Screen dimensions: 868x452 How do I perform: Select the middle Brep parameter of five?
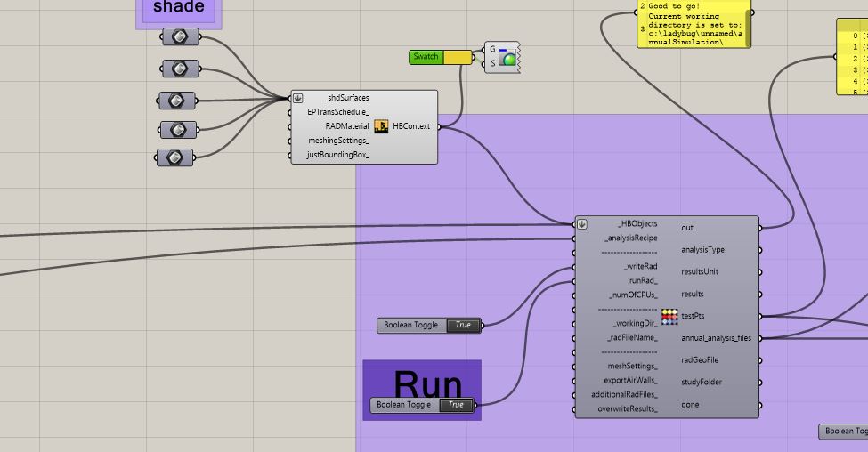pyautogui.click(x=177, y=101)
